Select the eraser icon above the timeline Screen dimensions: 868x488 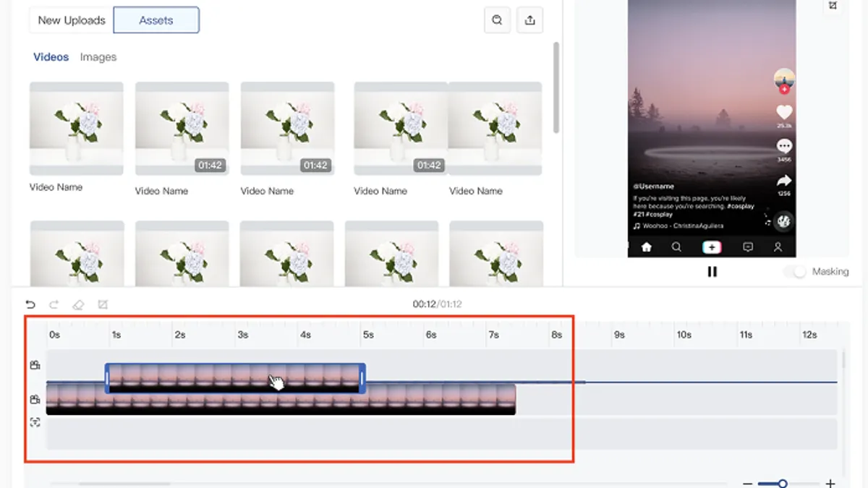pos(78,304)
